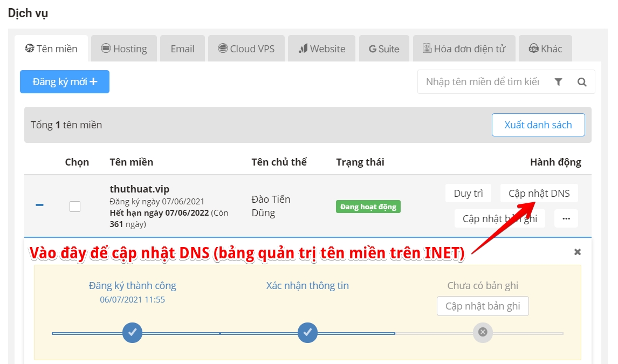Click Xuất danh sách to export the list
Image resolution: width=618 pixels, height=364 pixels.
pos(538,125)
